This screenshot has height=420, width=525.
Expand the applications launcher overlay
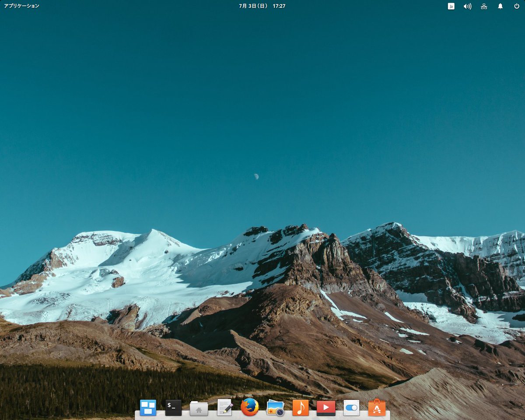(x=21, y=6)
